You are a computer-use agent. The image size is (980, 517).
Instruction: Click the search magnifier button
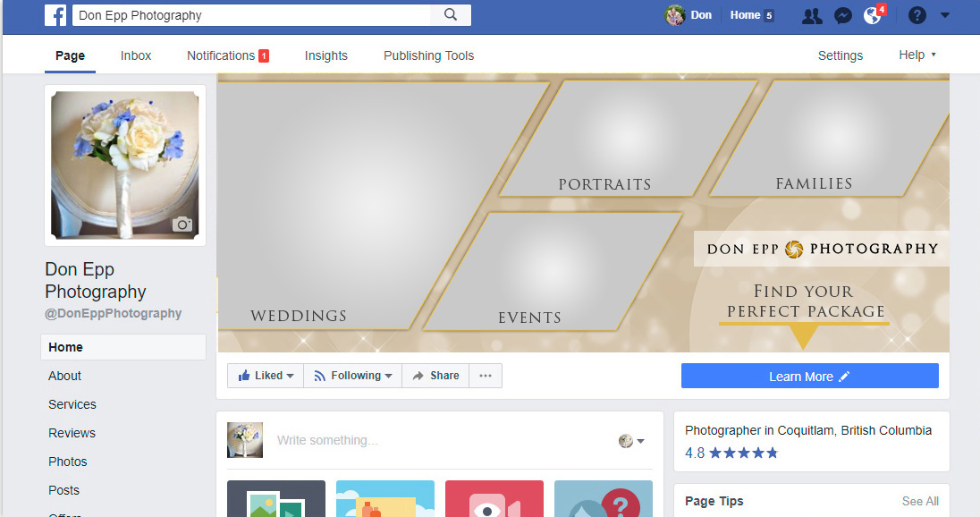[451, 15]
